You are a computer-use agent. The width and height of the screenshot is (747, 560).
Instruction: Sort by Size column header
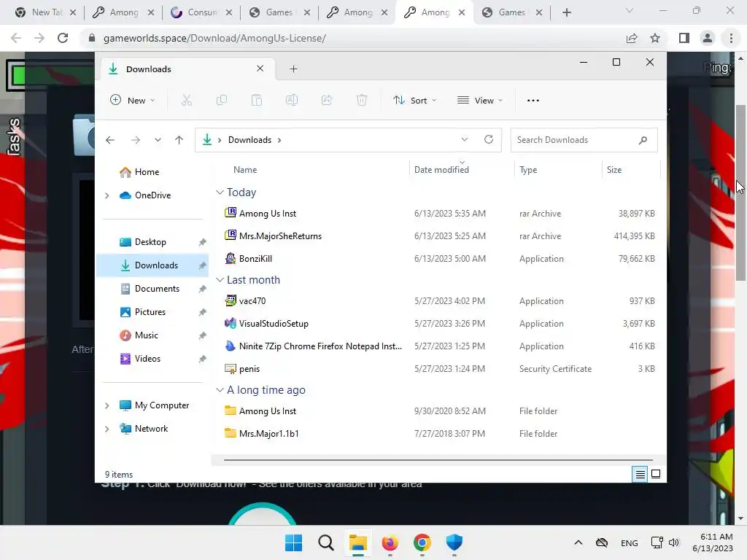coord(614,169)
